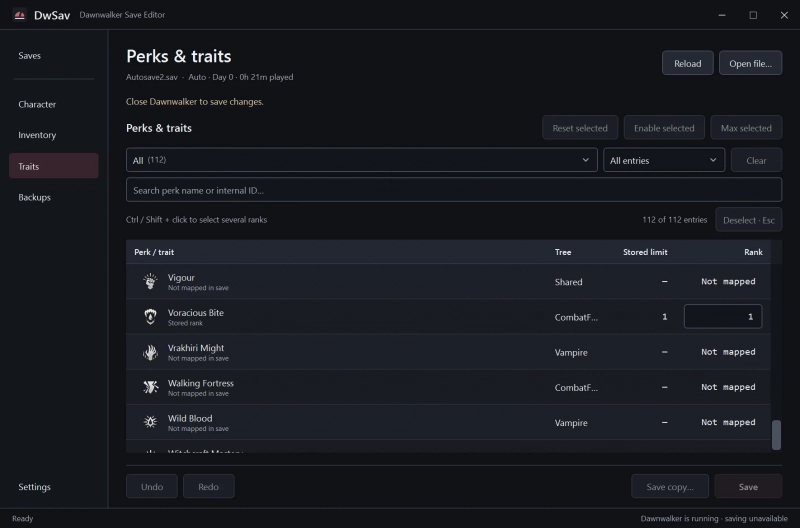Switch to the Inventory section
The height and width of the screenshot is (528, 800).
coord(54,135)
